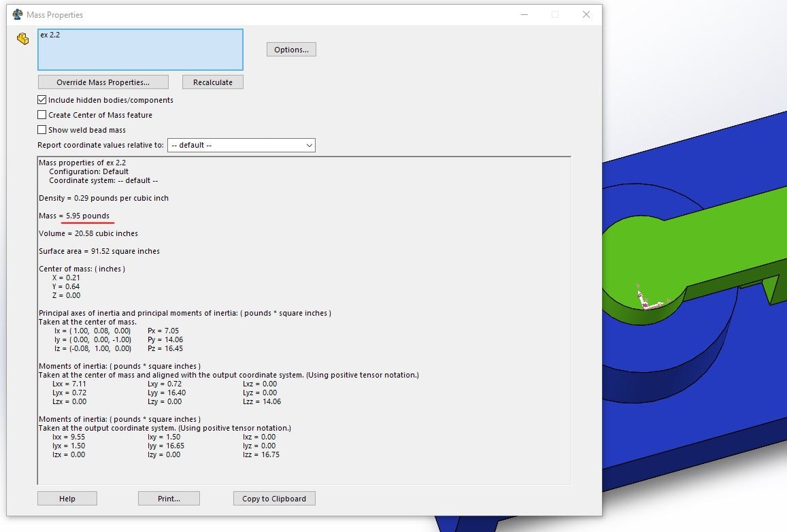Close the Mass Properties dialog

[x=586, y=14]
